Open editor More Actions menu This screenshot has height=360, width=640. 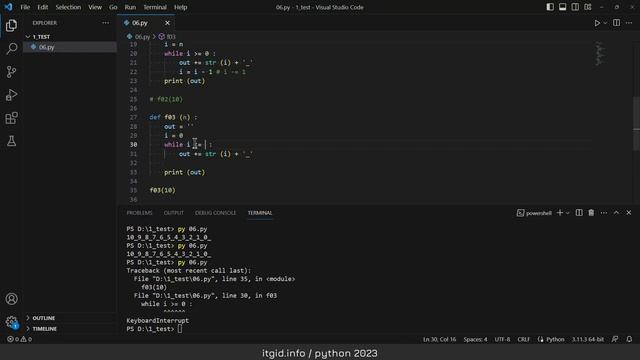[629, 23]
